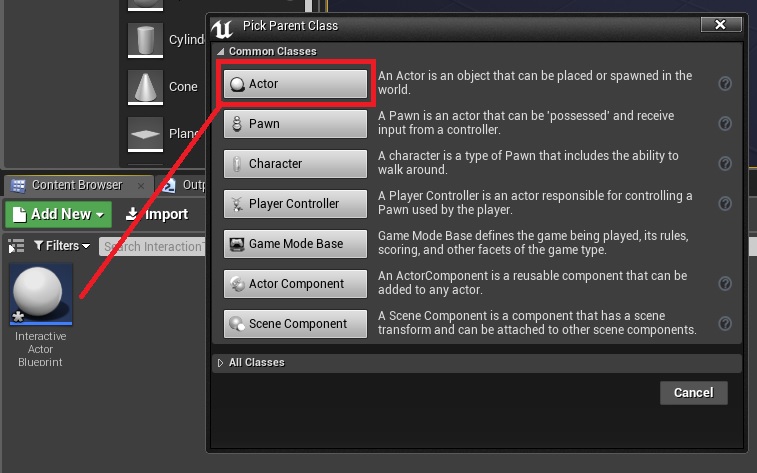The image size is (757, 473).
Task: Open help for the Actor class
Action: coord(725,84)
